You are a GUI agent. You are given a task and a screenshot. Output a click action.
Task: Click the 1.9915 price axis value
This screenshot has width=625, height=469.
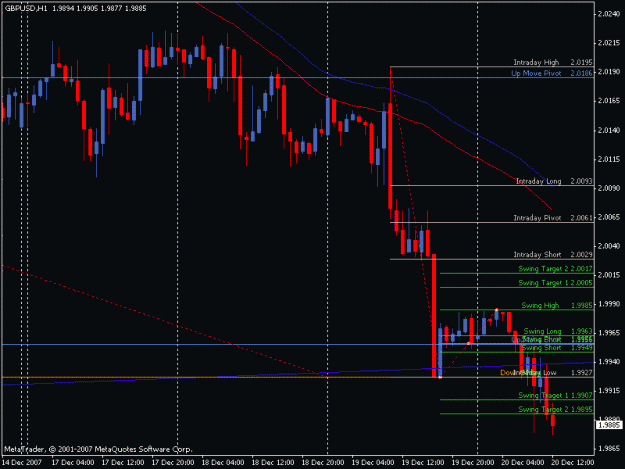pyautogui.click(x=609, y=391)
